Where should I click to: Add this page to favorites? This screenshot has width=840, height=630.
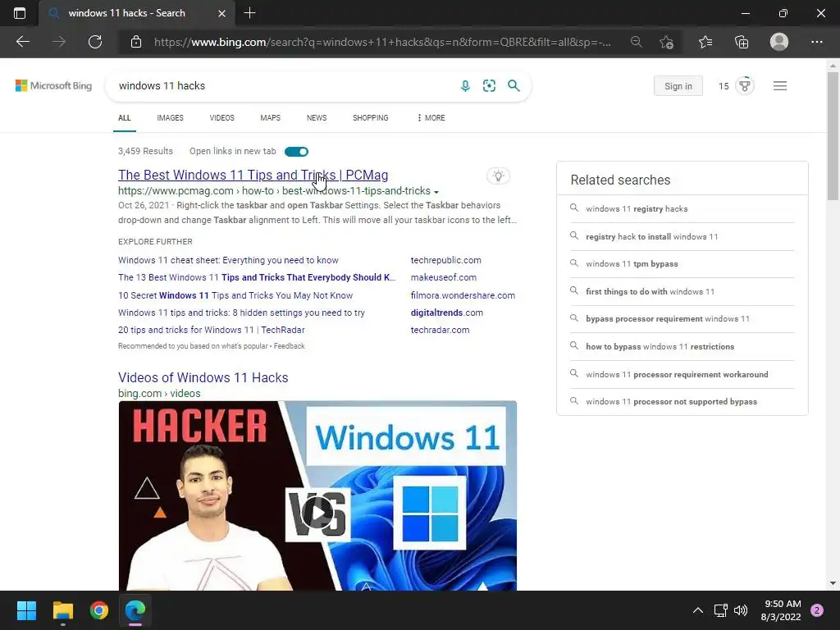[x=666, y=42]
